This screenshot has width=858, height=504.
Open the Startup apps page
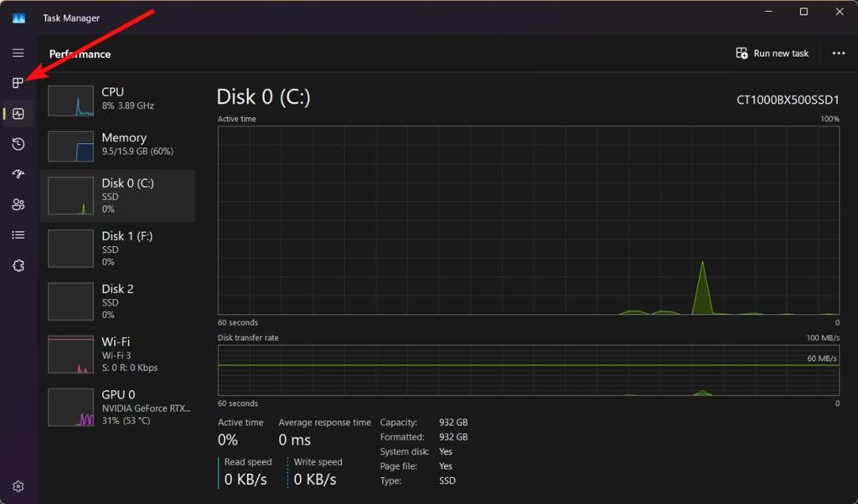click(x=18, y=174)
